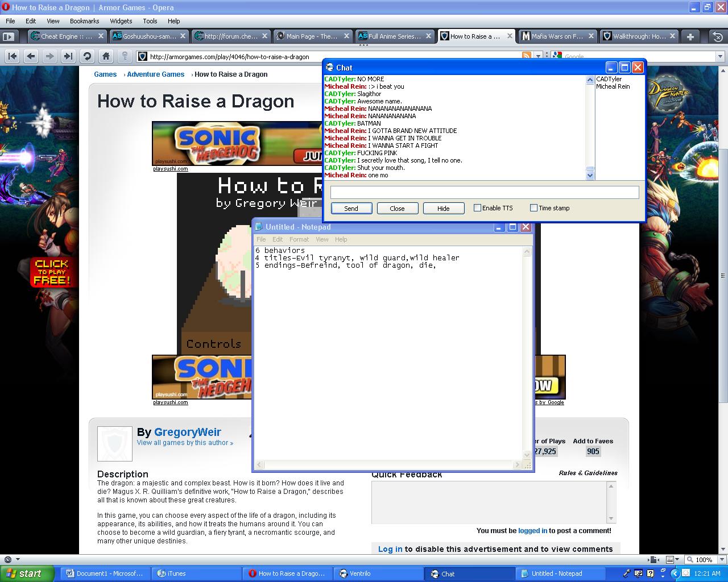This screenshot has width=728, height=582.
Task: Toggle the Opera panels sidebar icon
Action: pos(8,36)
